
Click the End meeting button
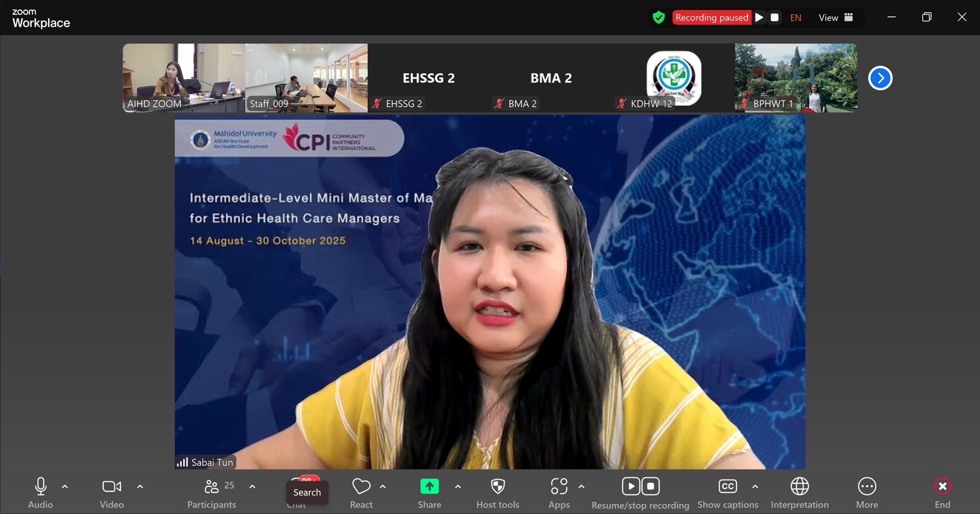942,487
